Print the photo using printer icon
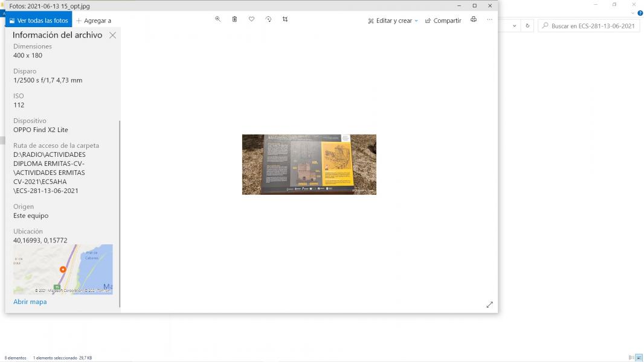644x362 pixels. [x=474, y=19]
